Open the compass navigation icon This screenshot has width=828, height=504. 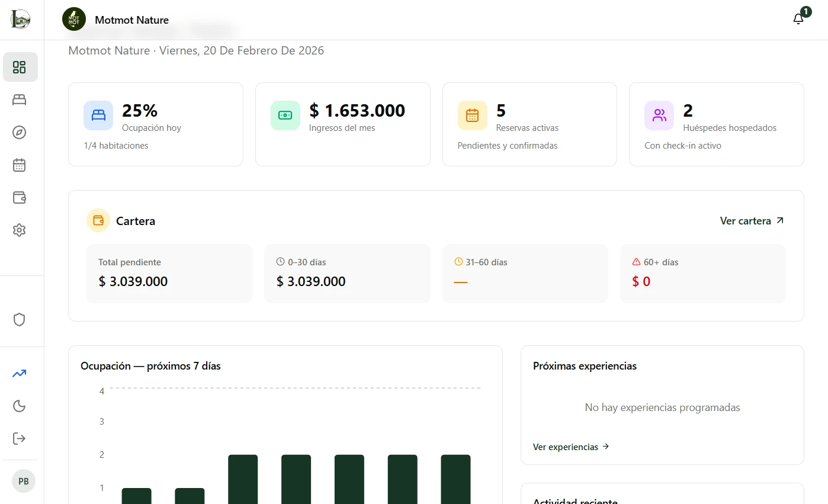20,133
